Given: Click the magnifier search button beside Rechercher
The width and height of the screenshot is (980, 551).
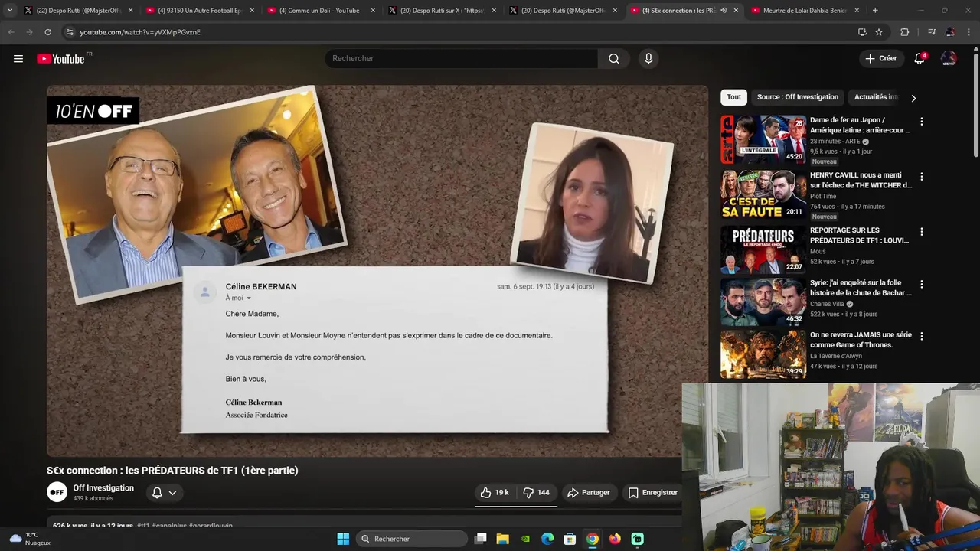Looking at the screenshot, I should 614,59.
